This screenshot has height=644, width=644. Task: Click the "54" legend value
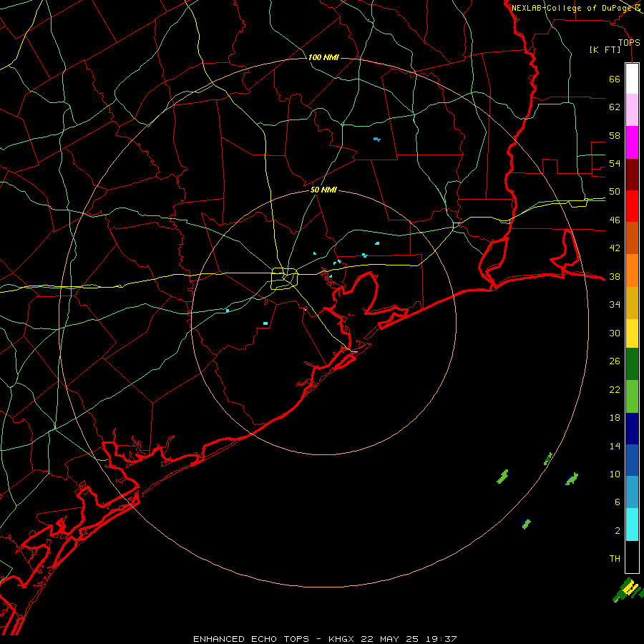(x=615, y=163)
